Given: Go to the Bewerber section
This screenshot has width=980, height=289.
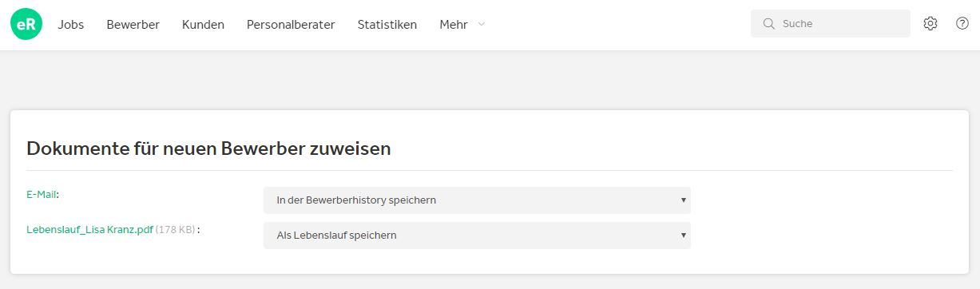Looking at the screenshot, I should [133, 25].
